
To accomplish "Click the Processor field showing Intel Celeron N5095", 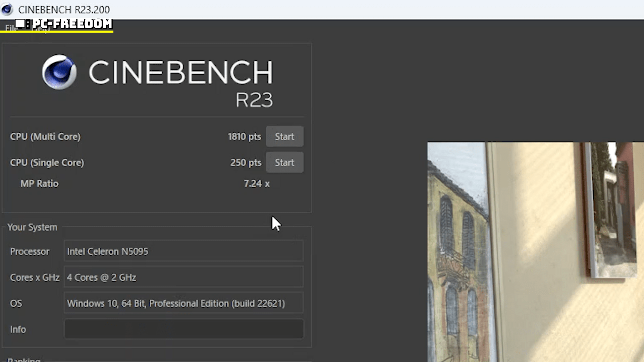I will tap(183, 251).
